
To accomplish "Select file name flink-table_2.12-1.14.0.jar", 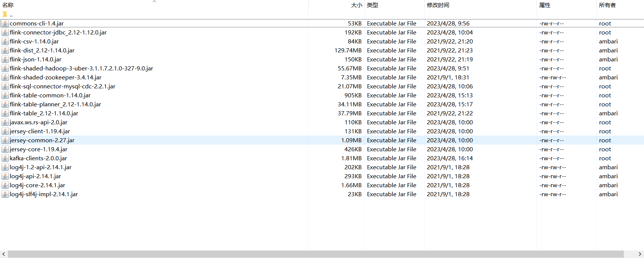I will [44, 113].
